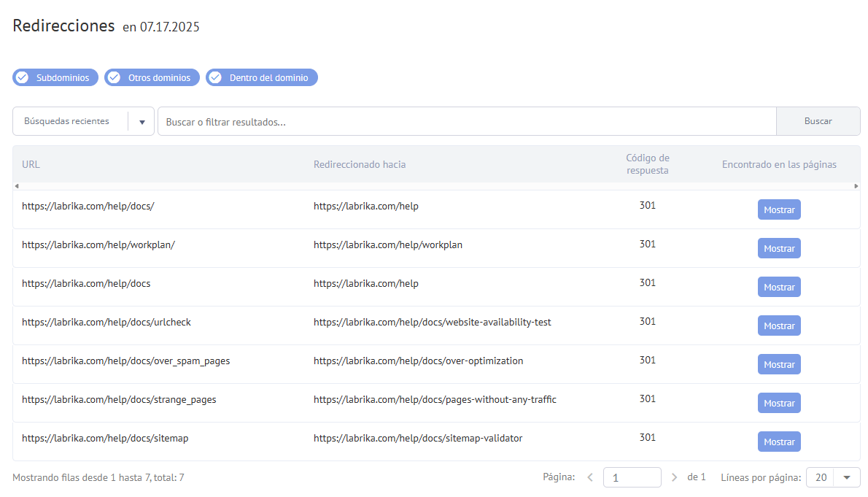Screen dimensions: 868x497
Task: Click URL https://labrika.com/help/docs/strange_pages
Action: [119, 399]
